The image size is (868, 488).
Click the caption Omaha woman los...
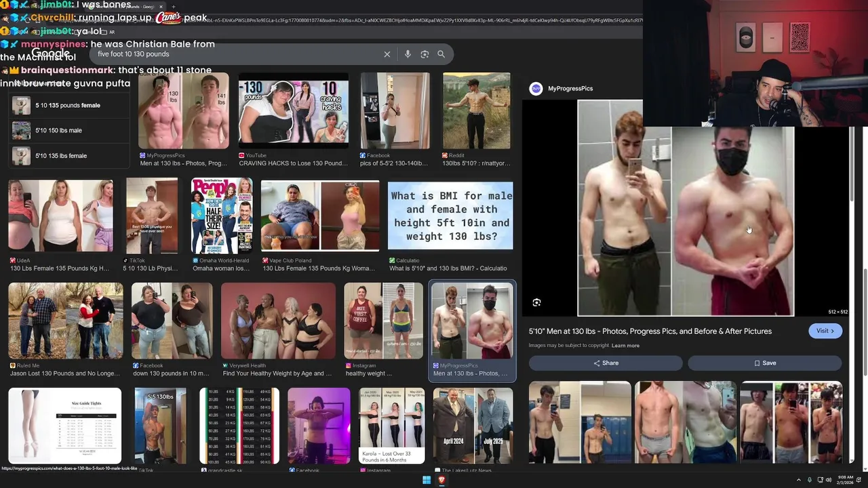pos(221,268)
